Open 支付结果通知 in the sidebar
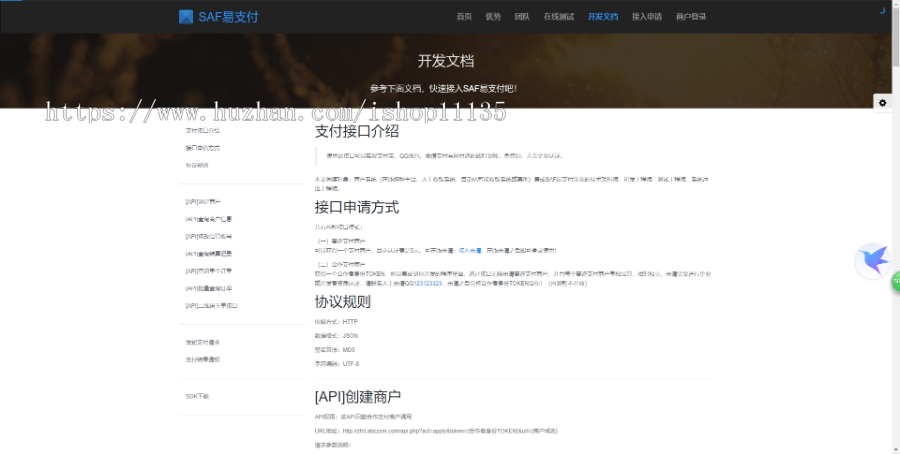 coord(203,360)
